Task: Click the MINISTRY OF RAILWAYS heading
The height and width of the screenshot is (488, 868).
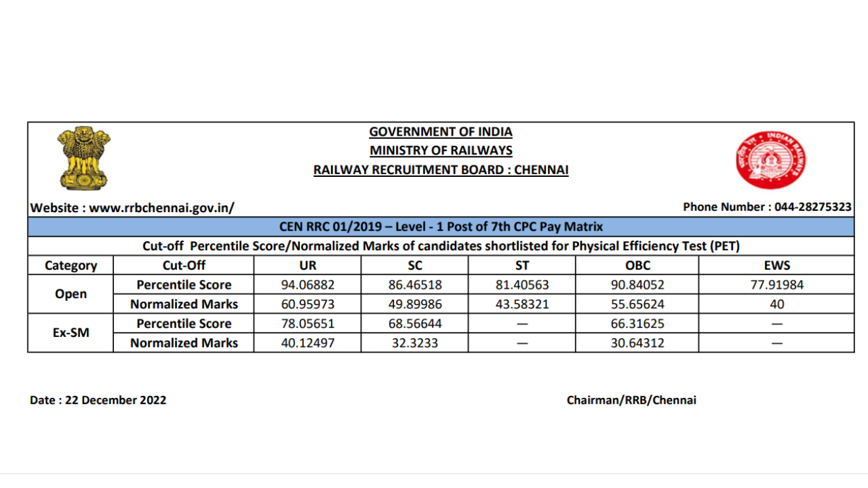Action: (x=441, y=150)
